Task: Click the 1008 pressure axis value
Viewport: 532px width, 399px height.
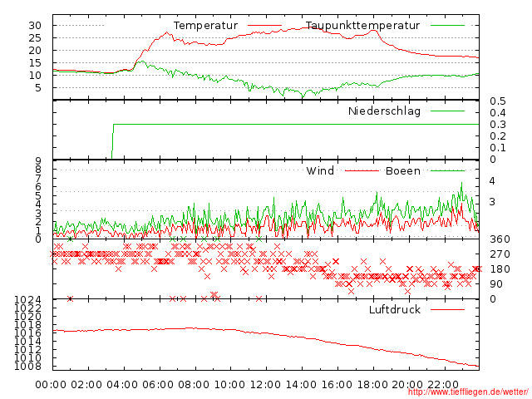Action: (27, 367)
